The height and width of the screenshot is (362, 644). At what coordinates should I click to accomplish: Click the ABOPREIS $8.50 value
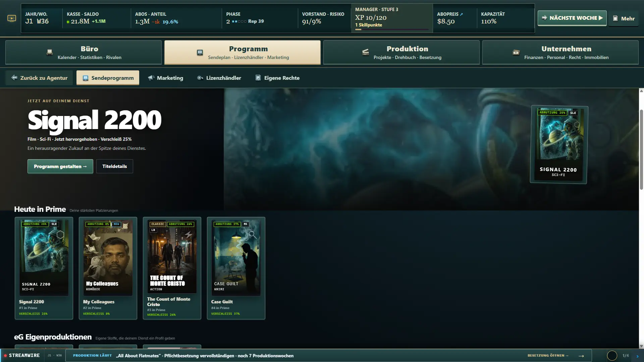click(x=446, y=21)
